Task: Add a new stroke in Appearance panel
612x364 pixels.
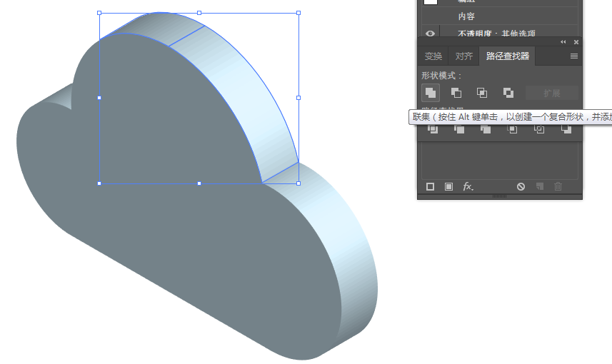Action: click(430, 187)
